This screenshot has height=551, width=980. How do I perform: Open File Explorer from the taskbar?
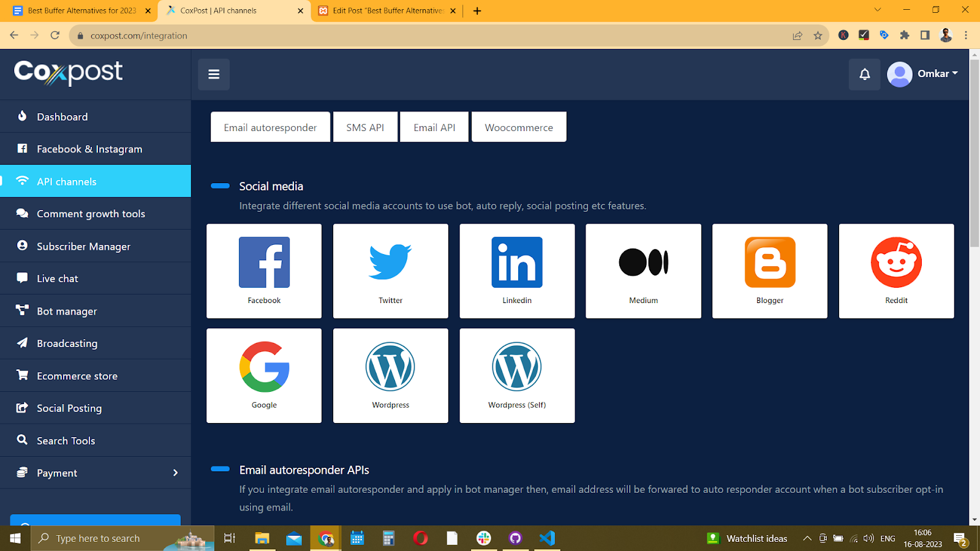[262, 538]
